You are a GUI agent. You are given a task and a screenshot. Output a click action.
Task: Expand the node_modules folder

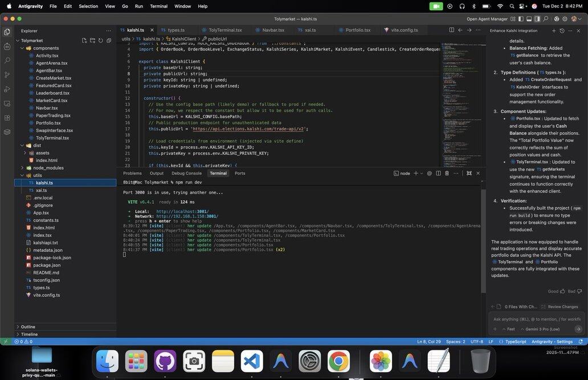click(x=46, y=168)
